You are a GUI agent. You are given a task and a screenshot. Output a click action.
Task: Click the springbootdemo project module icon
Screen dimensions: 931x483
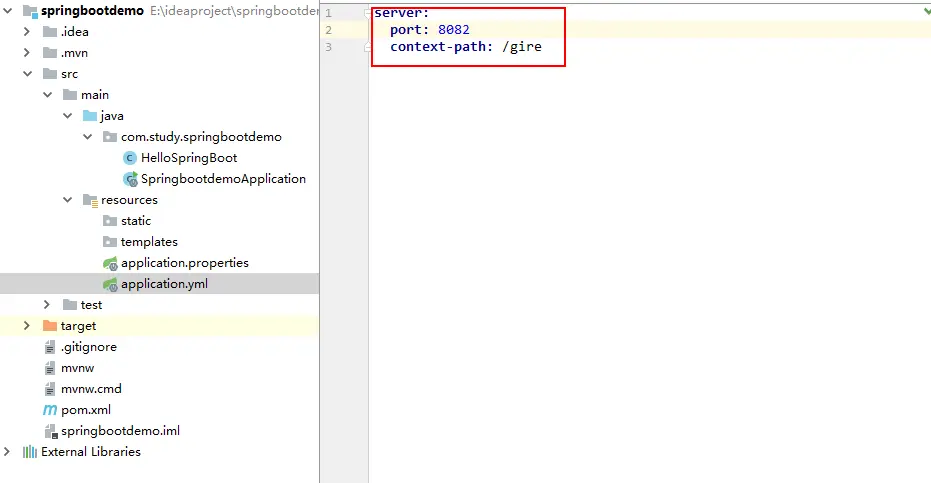point(30,11)
